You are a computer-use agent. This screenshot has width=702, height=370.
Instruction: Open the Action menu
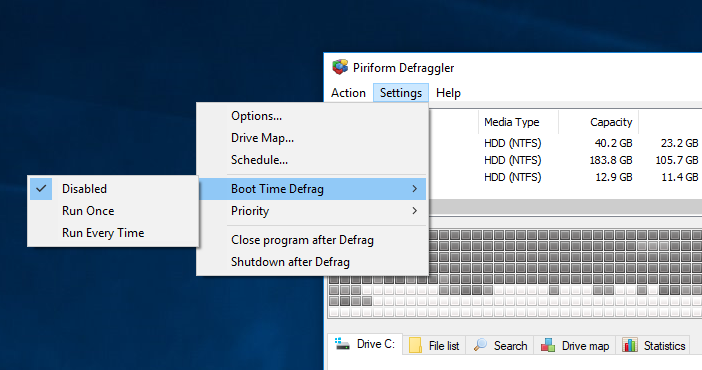pos(348,93)
